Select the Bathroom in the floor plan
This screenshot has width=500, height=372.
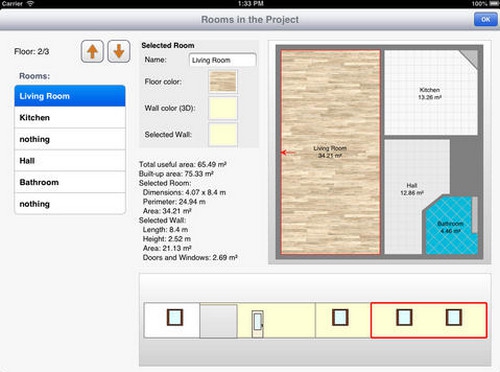click(450, 227)
